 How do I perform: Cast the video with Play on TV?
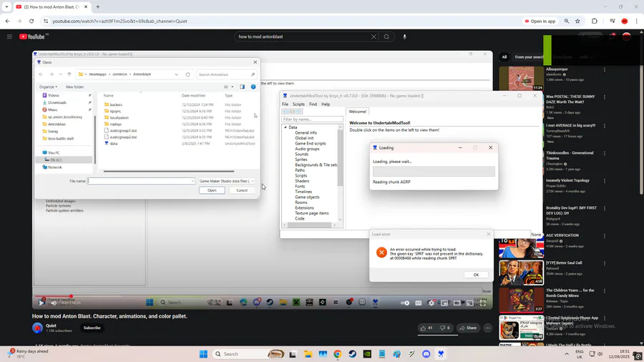(469, 303)
